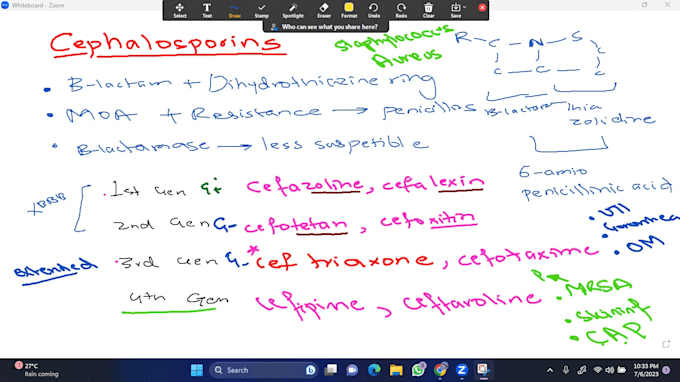Expand the Save options arrow
Viewport: 680px width, 382px height.
coord(464,7)
